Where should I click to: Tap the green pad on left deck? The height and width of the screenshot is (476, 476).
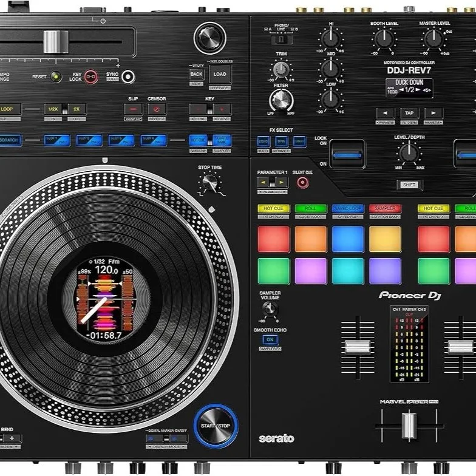tap(274, 271)
